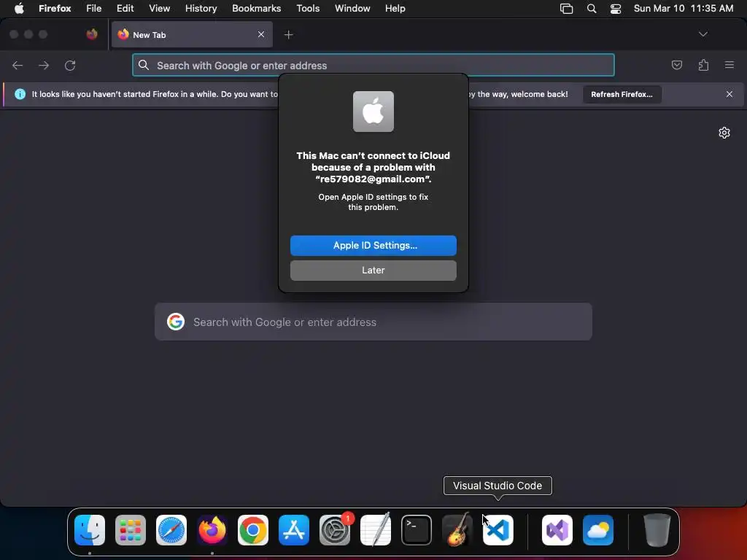Image resolution: width=747 pixels, height=560 pixels.
Task: Open Finder from the dock
Action: 90,530
